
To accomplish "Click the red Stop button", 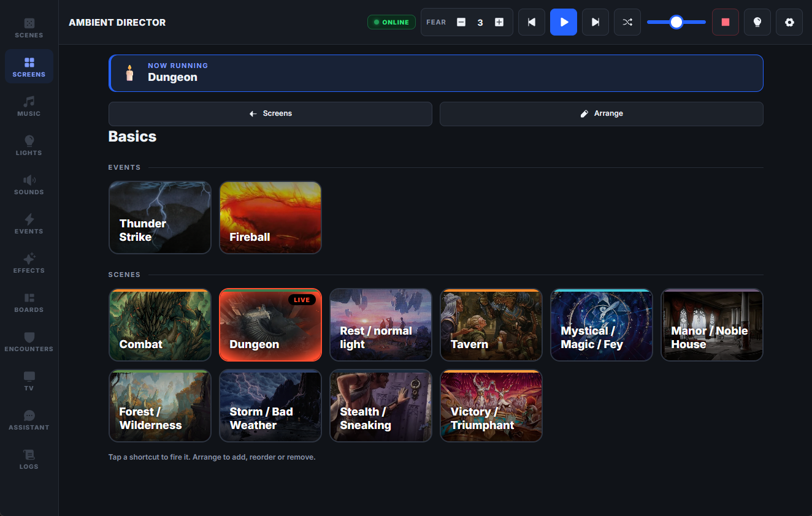I will [x=726, y=22].
